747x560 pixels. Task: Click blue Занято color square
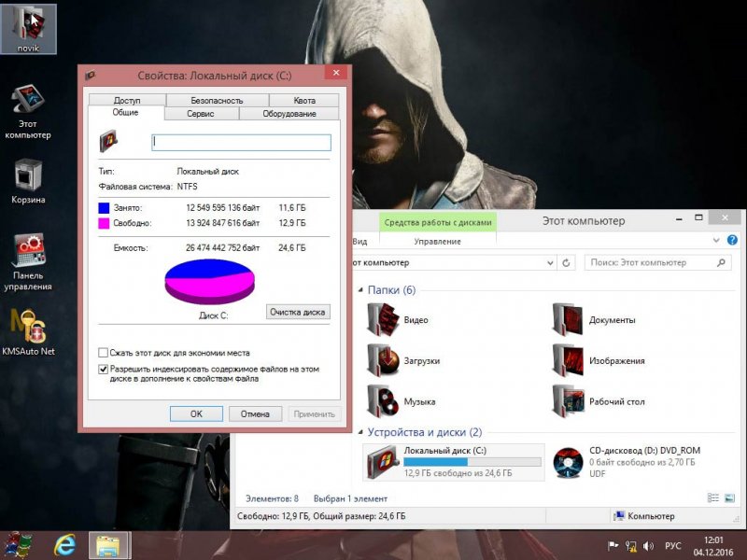click(x=104, y=207)
